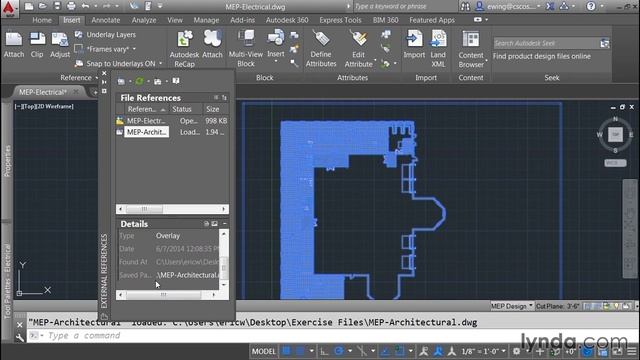Open the Define Attributes tool

click(x=321, y=48)
